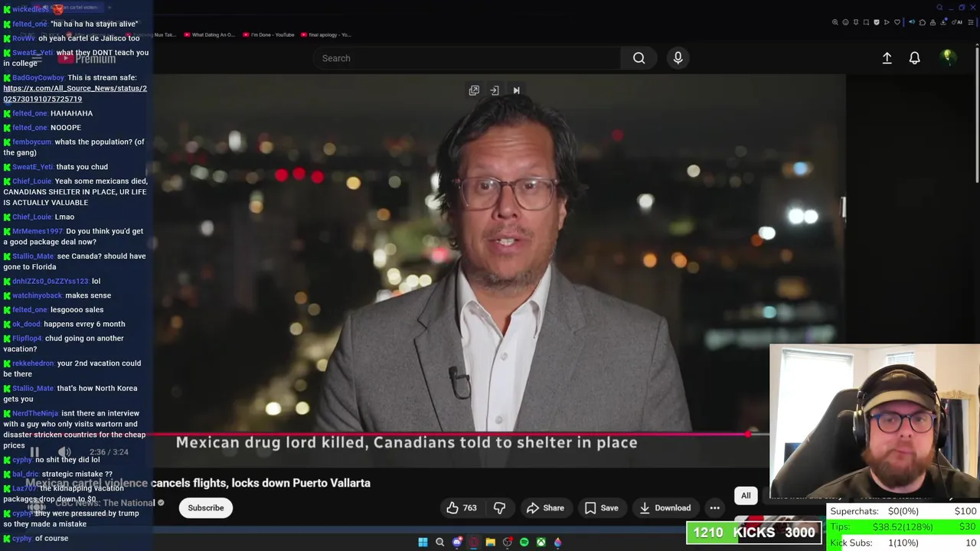The width and height of the screenshot is (980, 551).
Task: Open YouTube upload arrow icon
Action: pos(887,58)
